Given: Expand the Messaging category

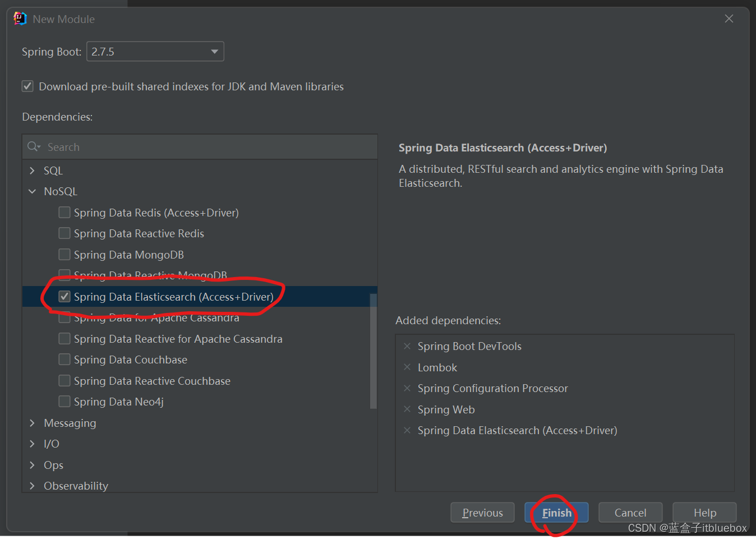Looking at the screenshot, I should (32, 423).
